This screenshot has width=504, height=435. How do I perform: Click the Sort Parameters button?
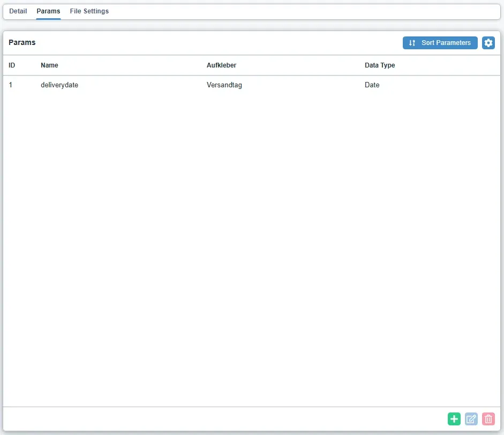440,43
